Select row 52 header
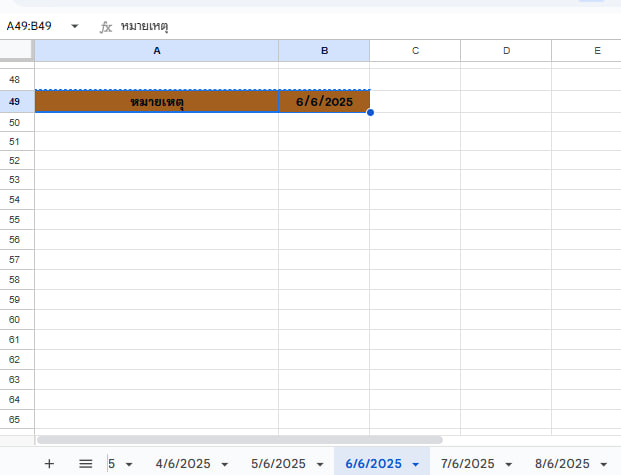This screenshot has height=475, width=621. [17, 160]
